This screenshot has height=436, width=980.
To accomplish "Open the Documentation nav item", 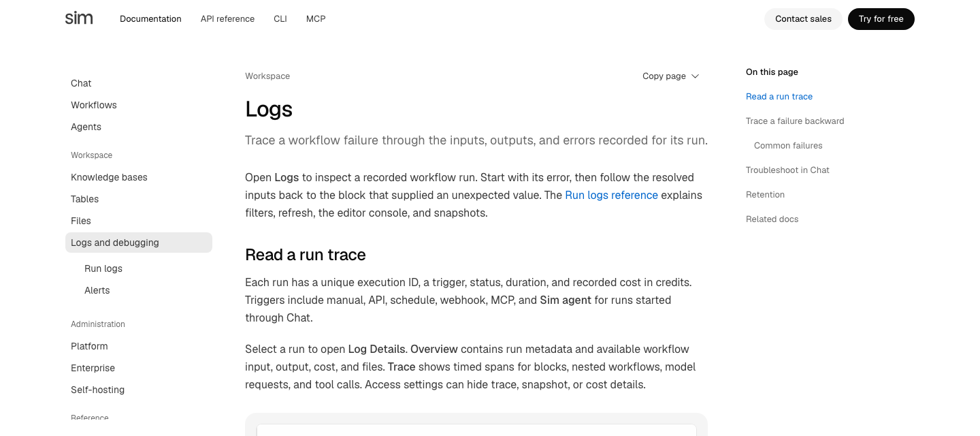I will point(150,19).
